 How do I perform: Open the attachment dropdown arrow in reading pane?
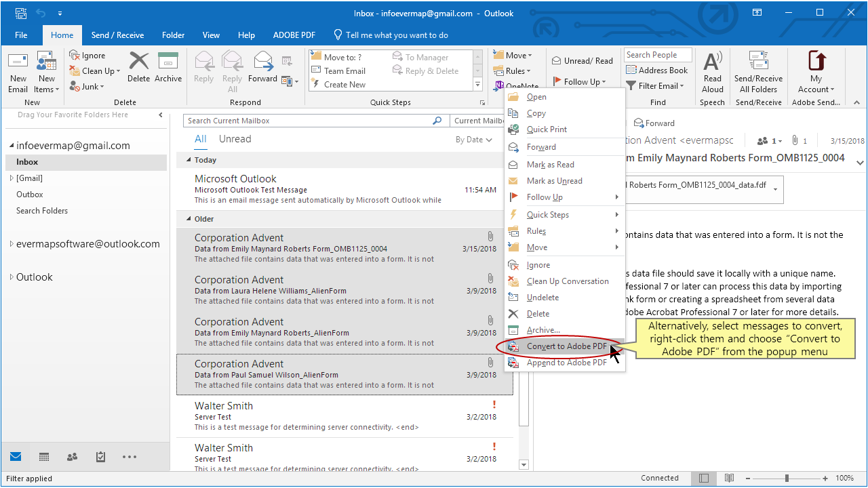776,190
